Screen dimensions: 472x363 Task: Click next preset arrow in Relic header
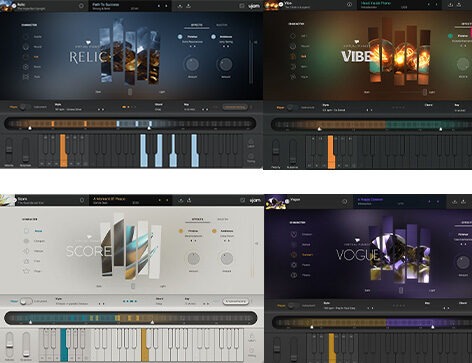[166, 6]
